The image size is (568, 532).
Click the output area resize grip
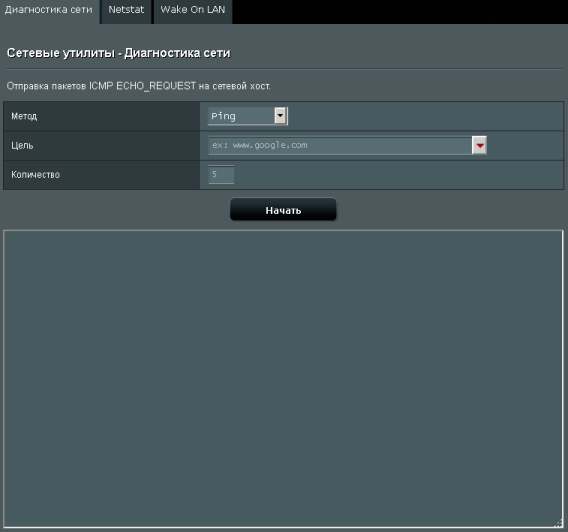pos(559,523)
